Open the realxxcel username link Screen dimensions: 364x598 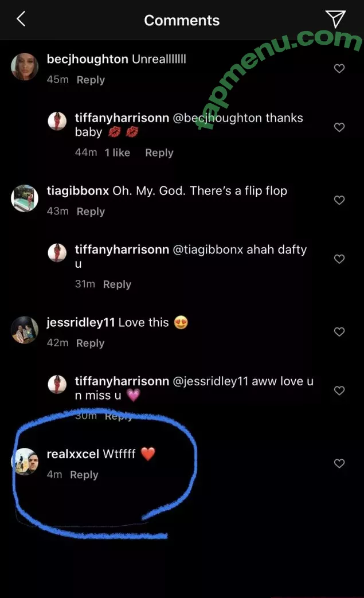point(73,454)
